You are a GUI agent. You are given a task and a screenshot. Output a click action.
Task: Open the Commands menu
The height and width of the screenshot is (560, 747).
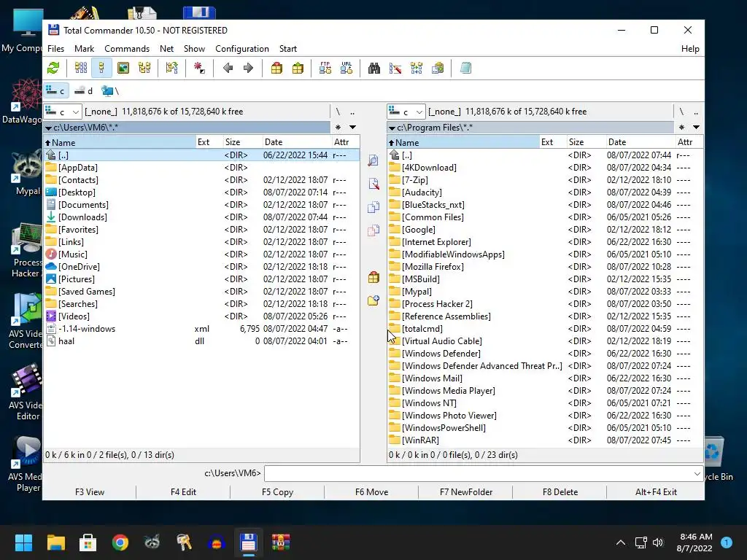(x=127, y=49)
